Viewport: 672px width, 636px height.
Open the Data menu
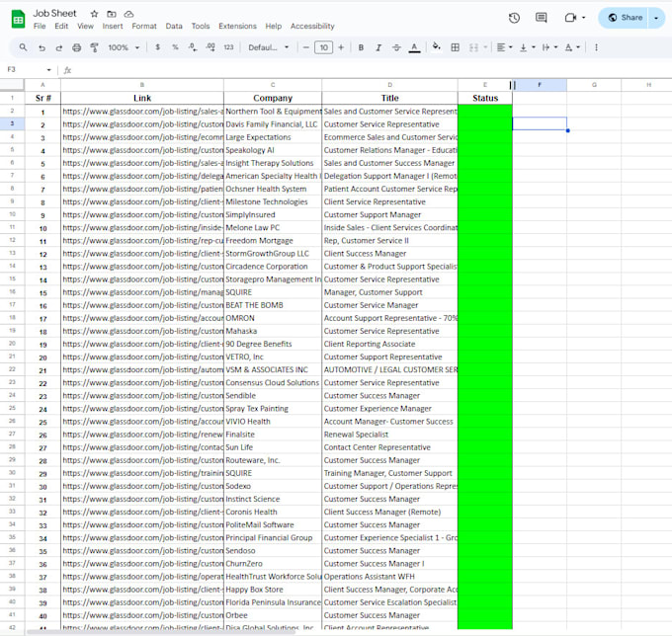coord(174,26)
